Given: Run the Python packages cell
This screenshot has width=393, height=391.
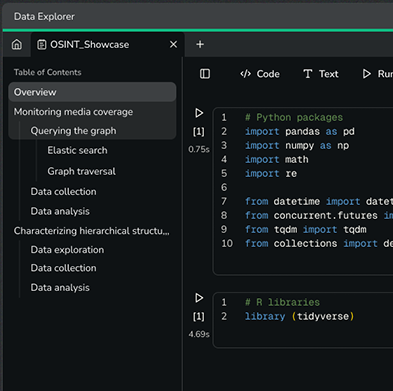Looking at the screenshot, I should 199,113.
